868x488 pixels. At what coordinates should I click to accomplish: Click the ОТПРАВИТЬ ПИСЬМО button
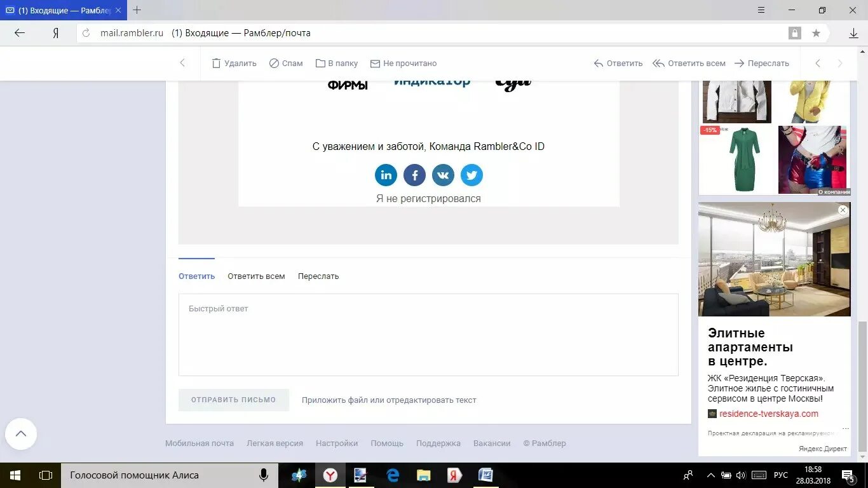click(234, 400)
